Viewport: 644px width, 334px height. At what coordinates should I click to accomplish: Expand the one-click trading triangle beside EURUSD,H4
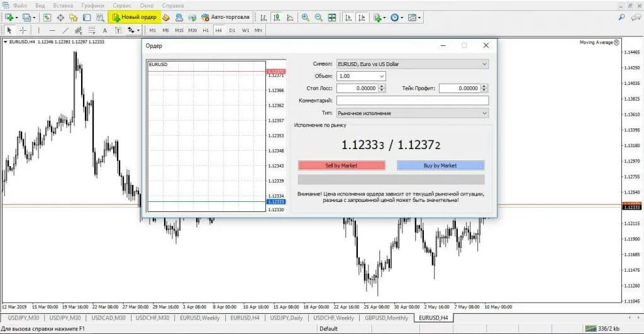tap(5, 42)
